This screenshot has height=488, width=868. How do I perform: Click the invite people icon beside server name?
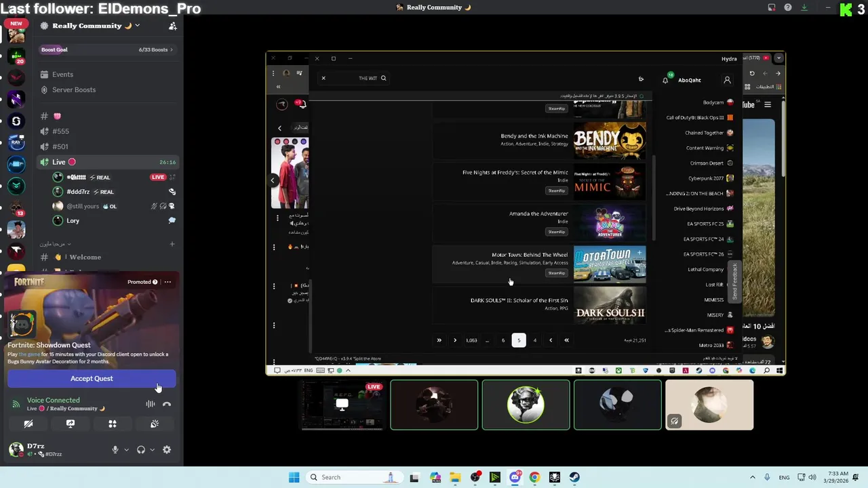pyautogui.click(x=173, y=26)
